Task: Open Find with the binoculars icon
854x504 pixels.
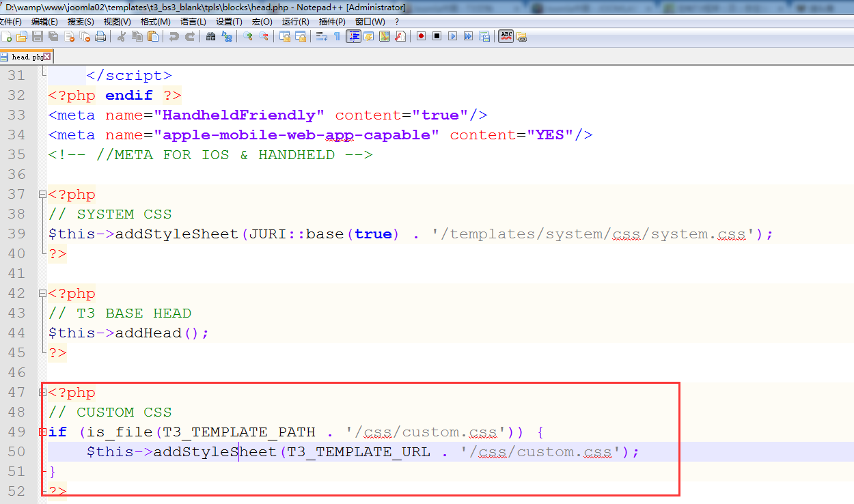Action: [x=211, y=36]
